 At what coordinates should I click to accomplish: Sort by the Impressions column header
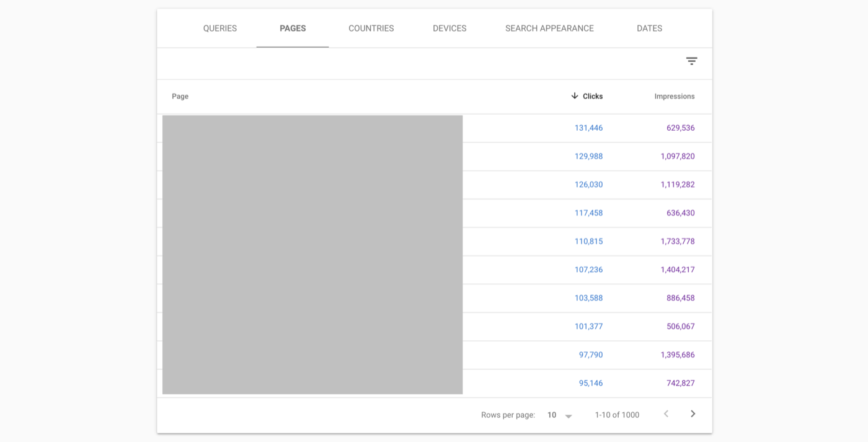click(675, 96)
